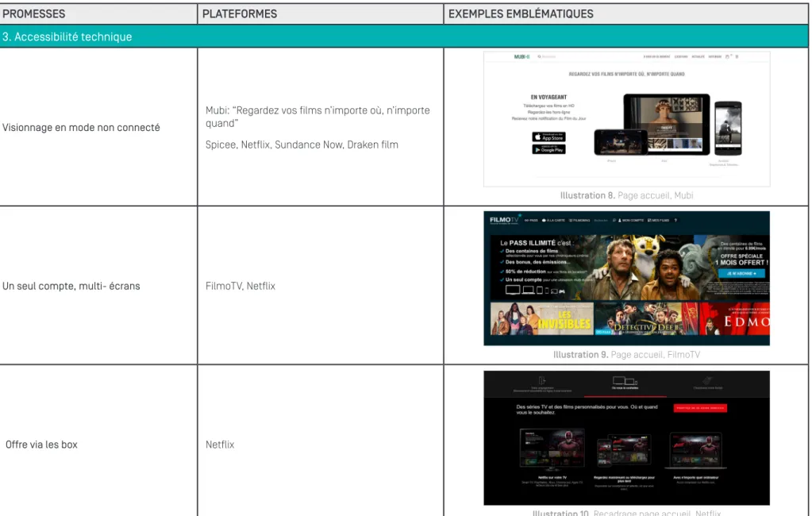Click the FilmoTV logo in Illustration 9

tap(504, 220)
